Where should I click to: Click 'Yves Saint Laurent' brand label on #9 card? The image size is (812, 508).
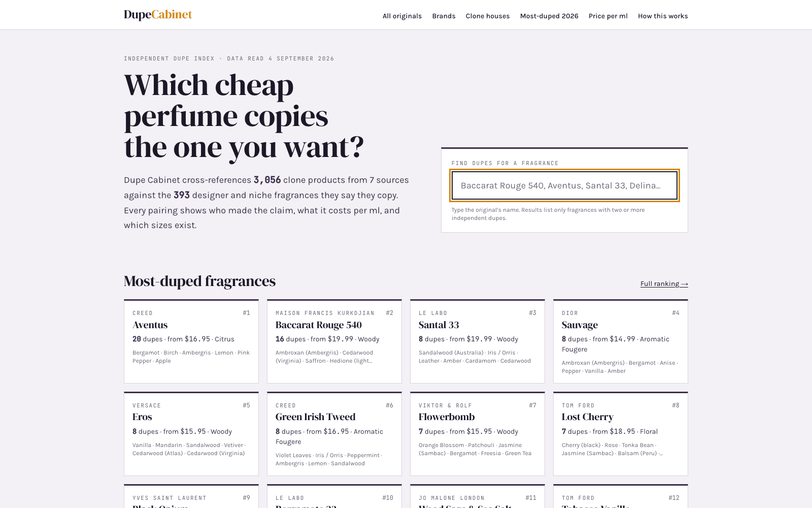170,498
